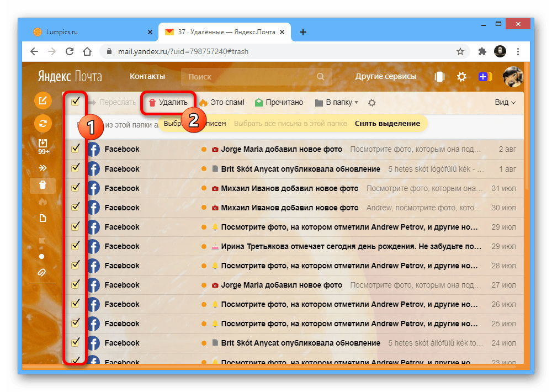Open the compose new email icon

(43, 101)
